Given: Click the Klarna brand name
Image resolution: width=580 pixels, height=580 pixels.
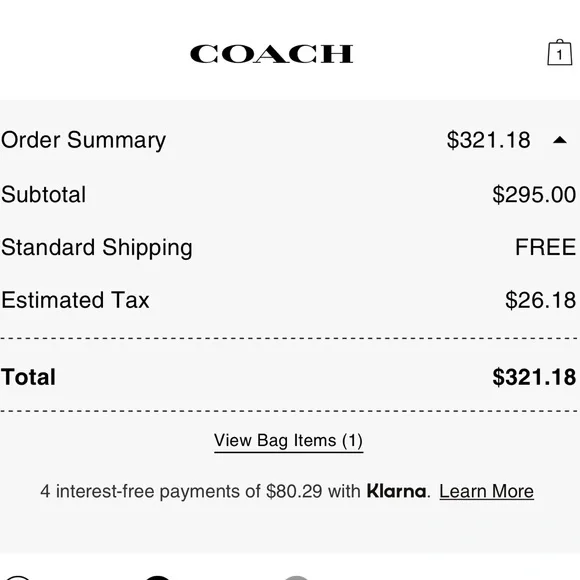Looking at the screenshot, I should click(396, 491).
